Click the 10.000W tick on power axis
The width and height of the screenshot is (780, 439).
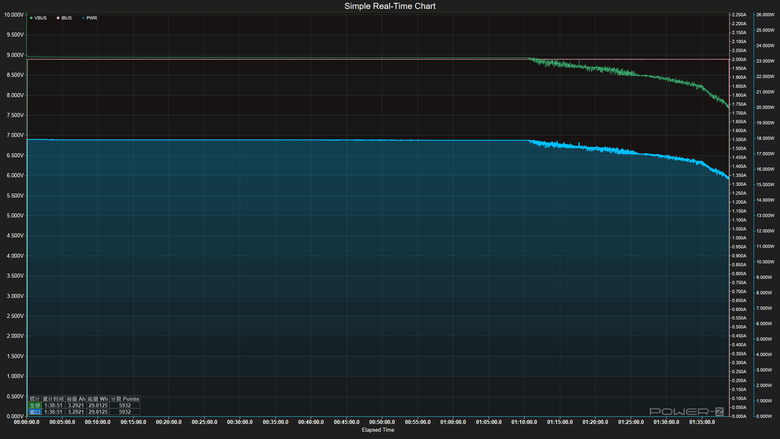pyautogui.click(x=765, y=262)
